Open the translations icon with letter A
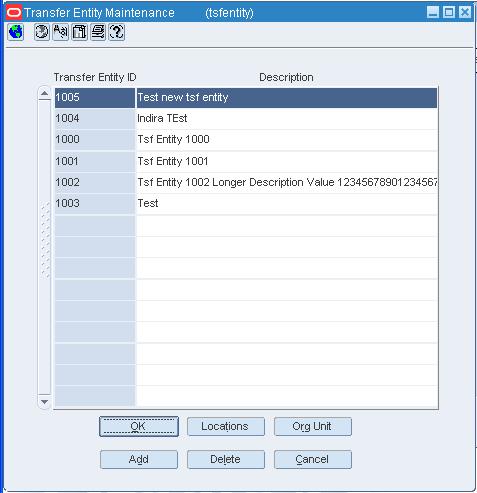 [60, 32]
